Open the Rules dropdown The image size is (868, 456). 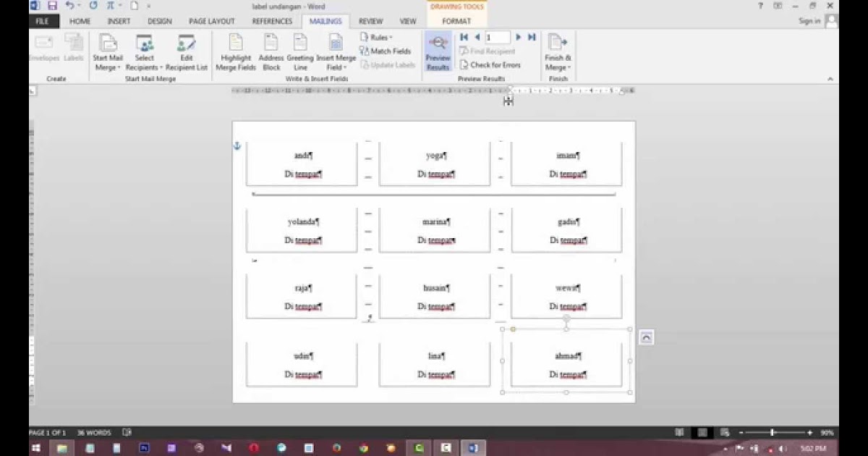click(x=377, y=38)
